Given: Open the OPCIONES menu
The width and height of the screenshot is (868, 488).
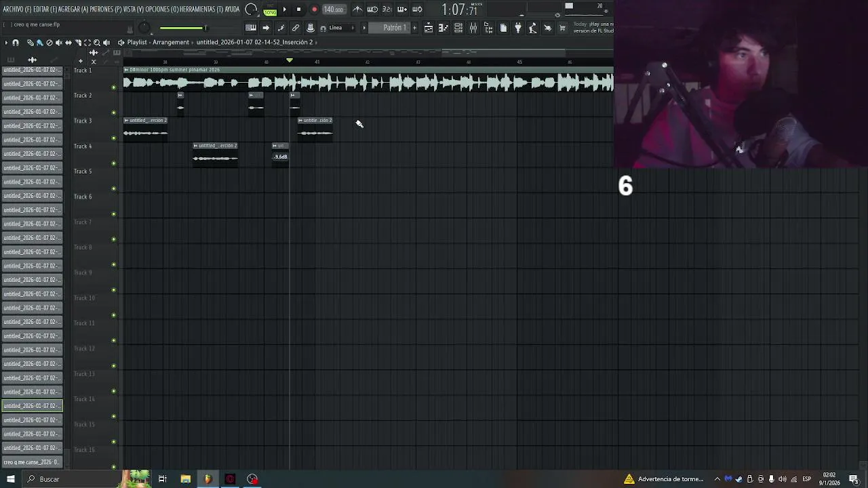Looking at the screenshot, I should pos(161,9).
